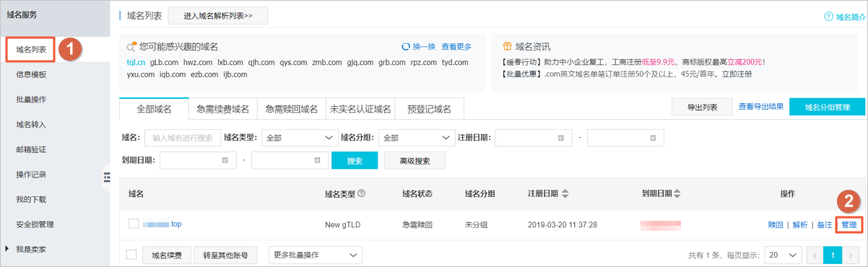This screenshot has height=267, width=868.
Task: Click the 域名 search input field
Action: pos(183,137)
